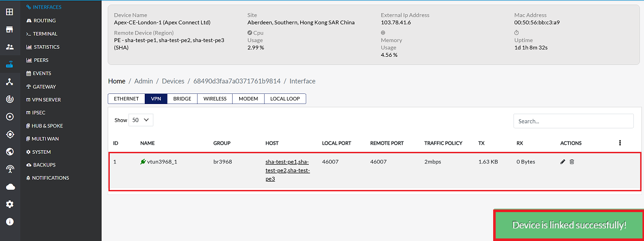Open settings gear icon in left rail
This screenshot has width=644, height=241.
pos(10,204)
